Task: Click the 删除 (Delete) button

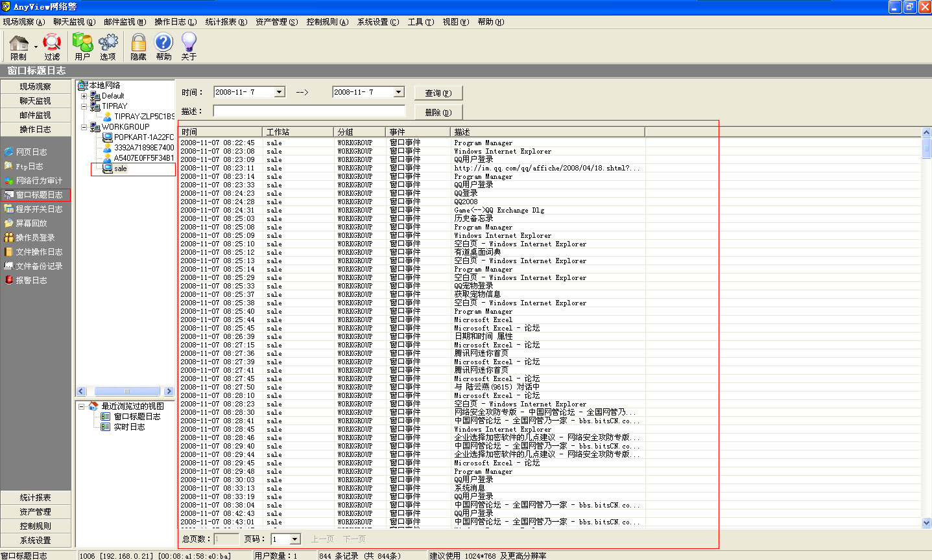Action: (x=438, y=112)
